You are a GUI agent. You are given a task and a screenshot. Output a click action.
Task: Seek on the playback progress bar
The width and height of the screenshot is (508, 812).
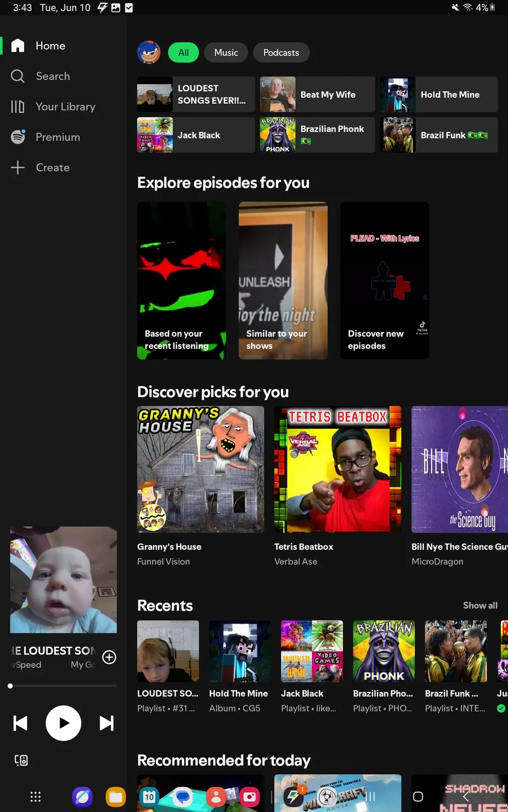point(63,686)
